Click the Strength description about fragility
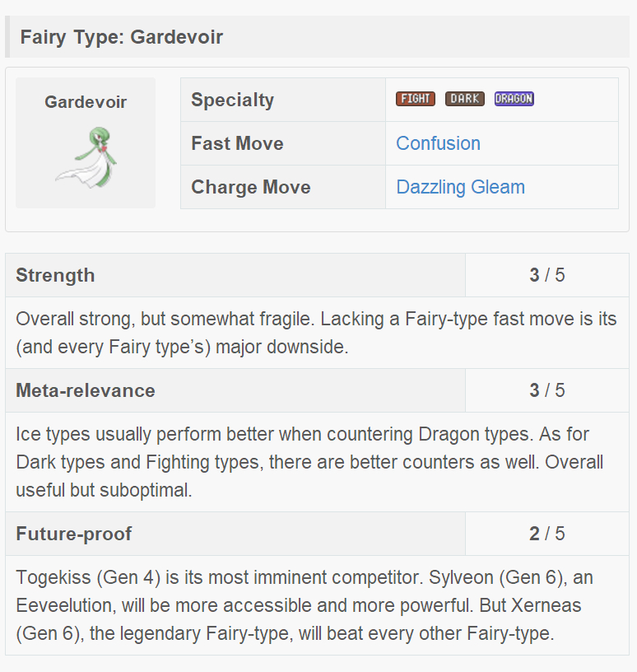Screen dimensions: 637x672 [317, 333]
